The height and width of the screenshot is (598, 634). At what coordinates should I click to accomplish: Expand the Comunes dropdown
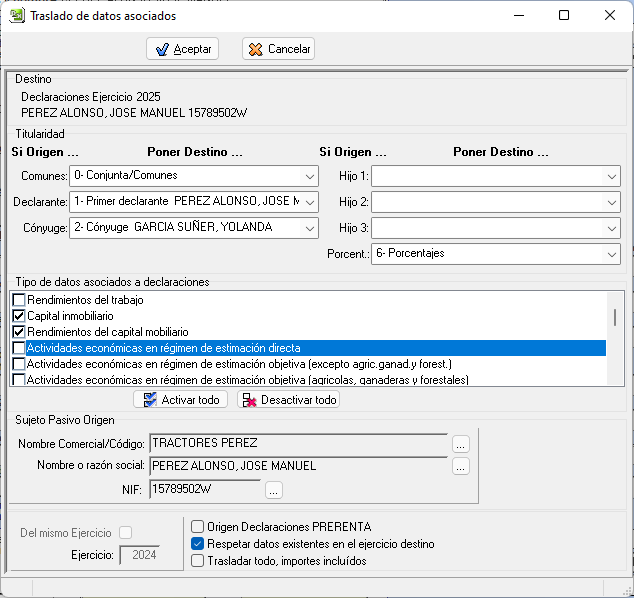click(x=309, y=176)
